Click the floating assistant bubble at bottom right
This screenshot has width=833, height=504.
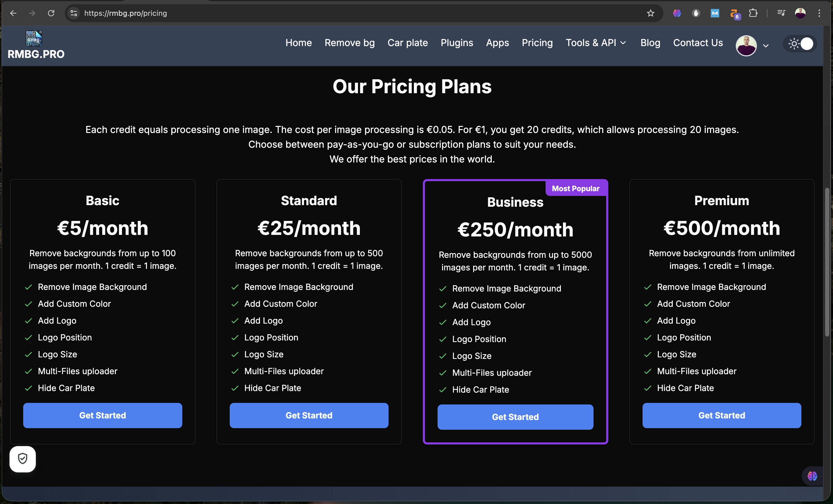click(x=813, y=476)
